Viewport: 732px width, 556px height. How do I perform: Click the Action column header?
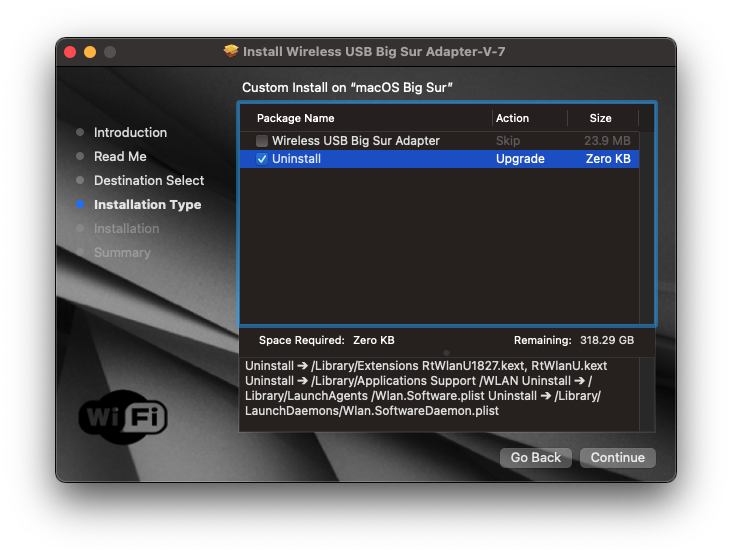(512, 118)
